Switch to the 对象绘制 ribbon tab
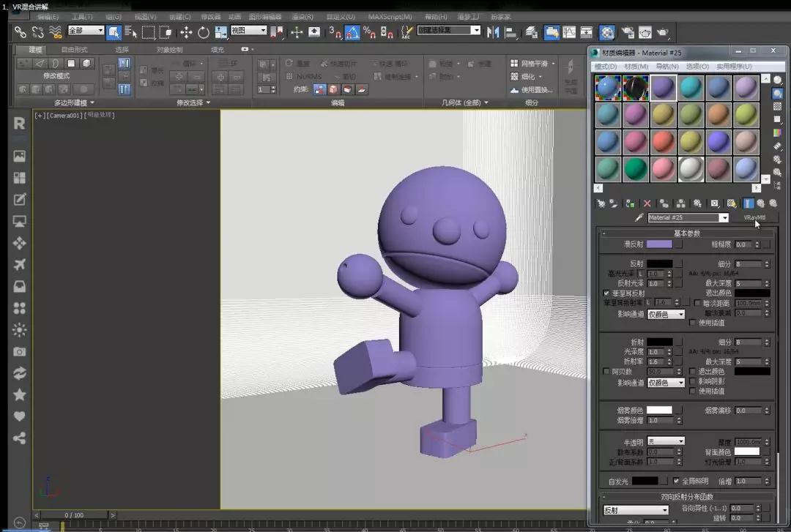The height and width of the screenshot is (532, 791). click(x=169, y=50)
